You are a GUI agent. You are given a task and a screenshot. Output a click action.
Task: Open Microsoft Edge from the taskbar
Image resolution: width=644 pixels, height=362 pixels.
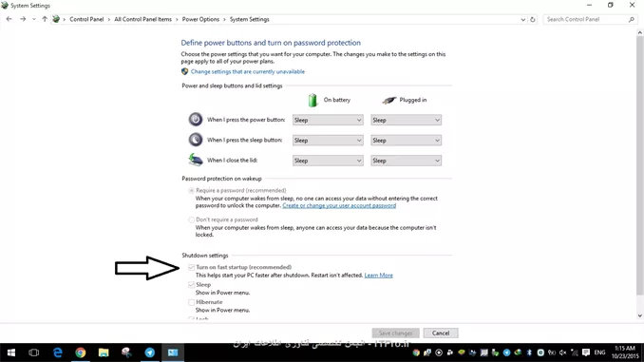(58, 352)
